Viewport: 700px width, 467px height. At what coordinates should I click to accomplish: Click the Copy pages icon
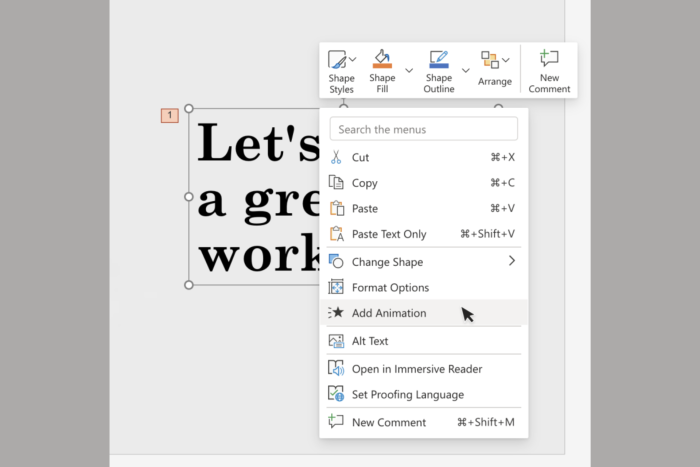click(336, 183)
